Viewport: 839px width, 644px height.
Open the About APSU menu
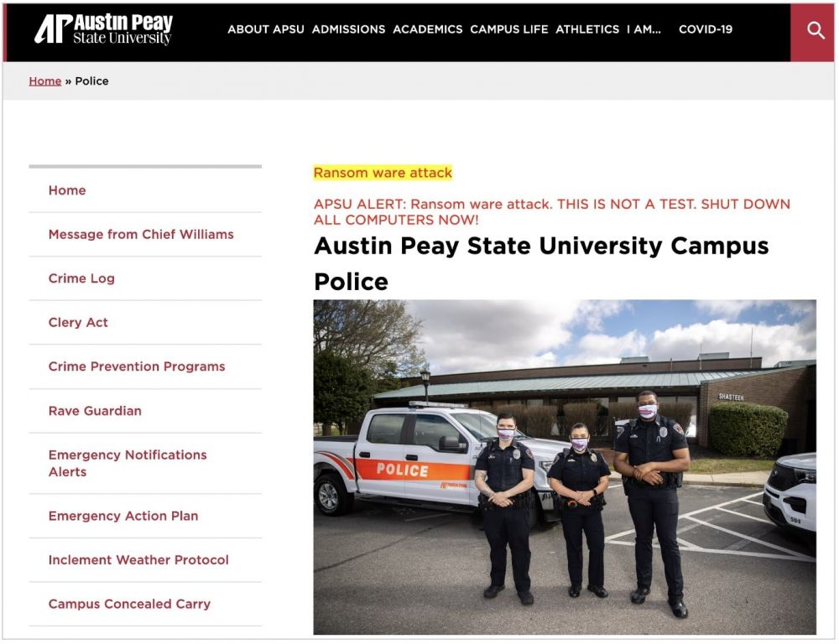tap(265, 29)
